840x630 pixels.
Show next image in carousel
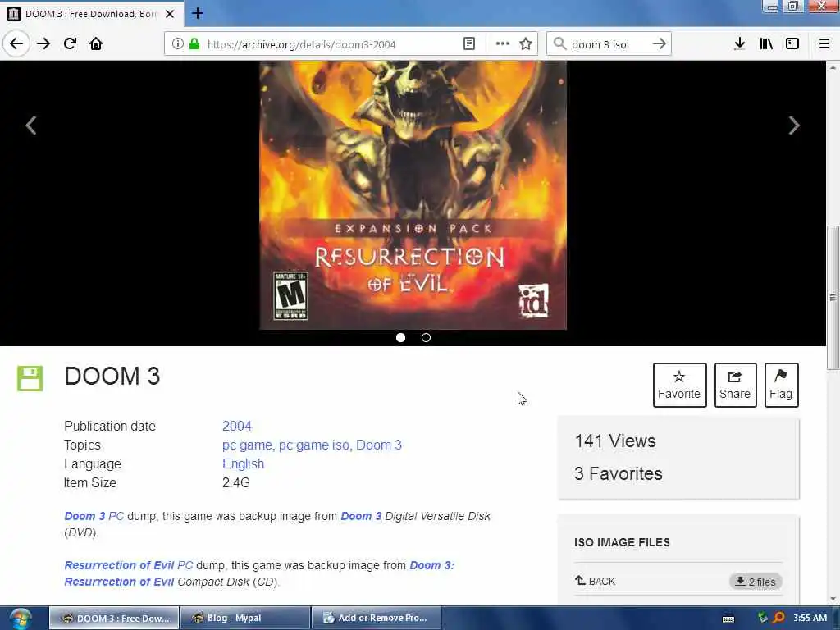(794, 126)
